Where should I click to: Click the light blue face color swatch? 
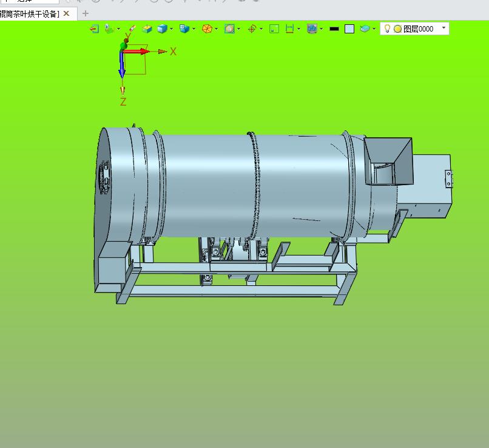349,29
